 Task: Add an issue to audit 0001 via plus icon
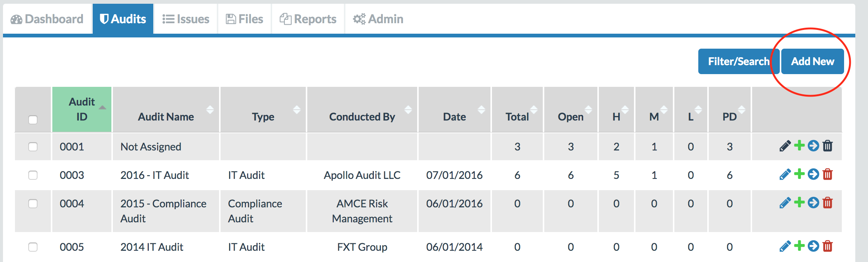pos(799,145)
